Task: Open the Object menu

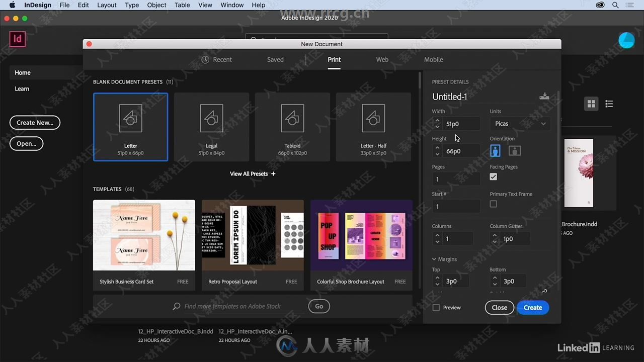Action: [156, 5]
